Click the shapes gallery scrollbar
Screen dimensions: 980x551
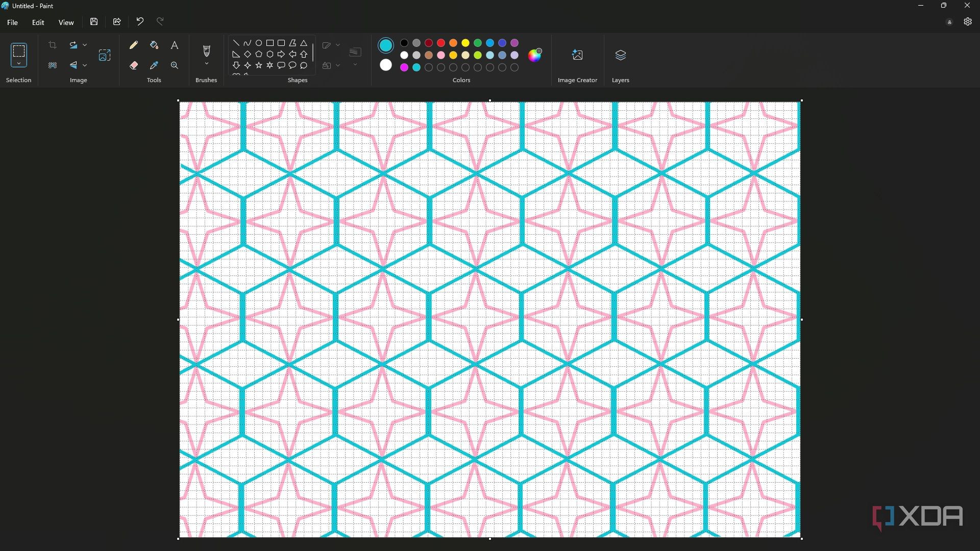313,53
